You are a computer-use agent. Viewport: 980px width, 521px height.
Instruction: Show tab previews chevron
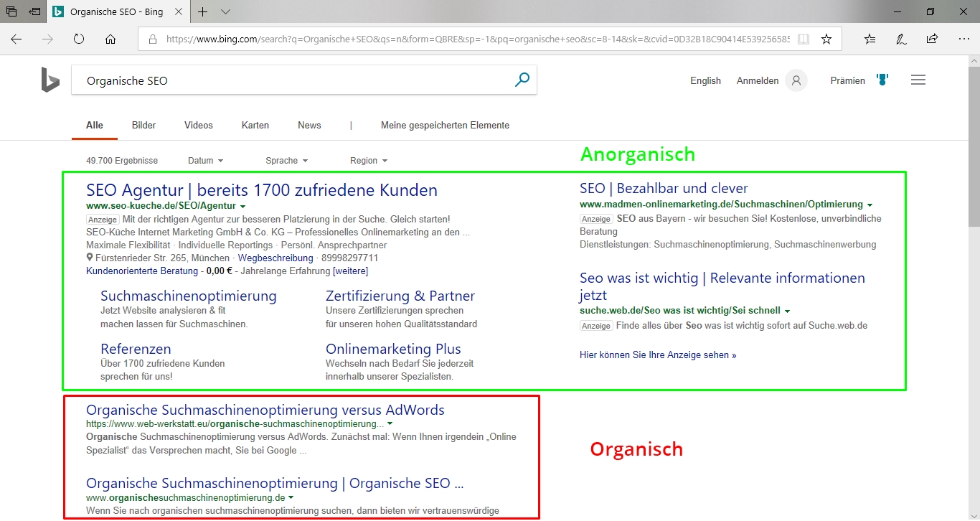[x=225, y=11]
